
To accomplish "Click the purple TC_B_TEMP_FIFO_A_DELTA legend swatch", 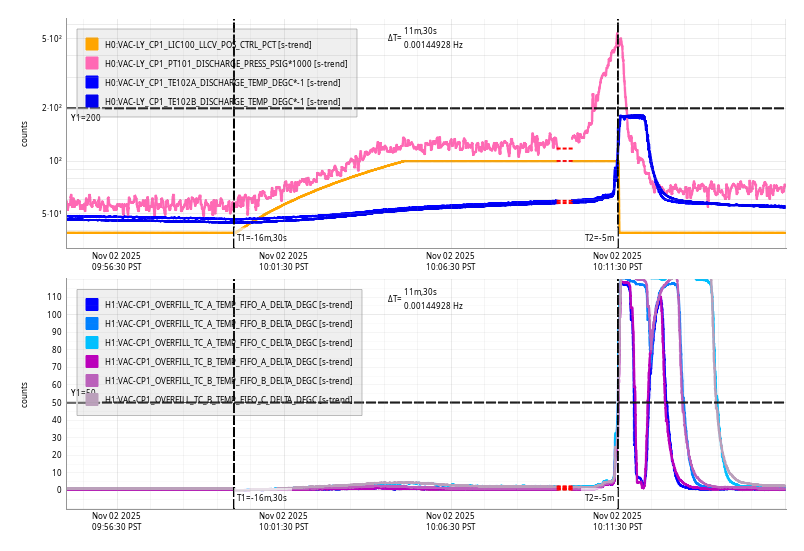I will (x=92, y=361).
